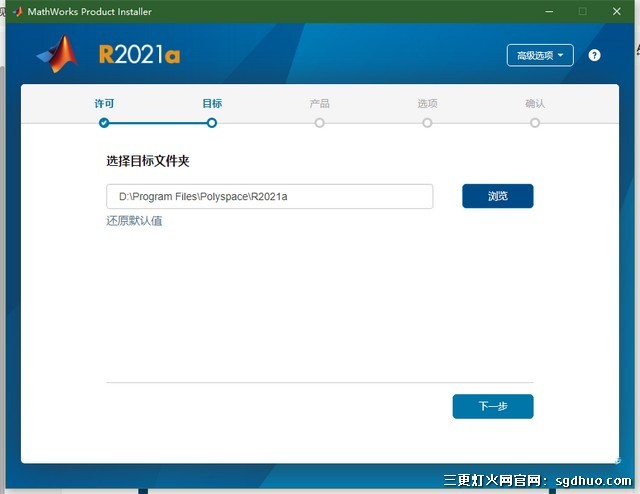Image resolution: width=640 pixels, height=494 pixels.
Task: Click the R2021a release text
Action: (140, 54)
